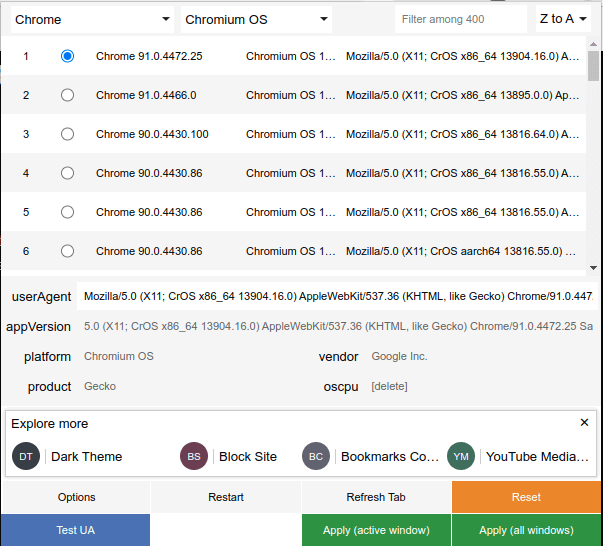The height and width of the screenshot is (546, 603).
Task: Select radio button in row 6
Action: click(x=67, y=251)
